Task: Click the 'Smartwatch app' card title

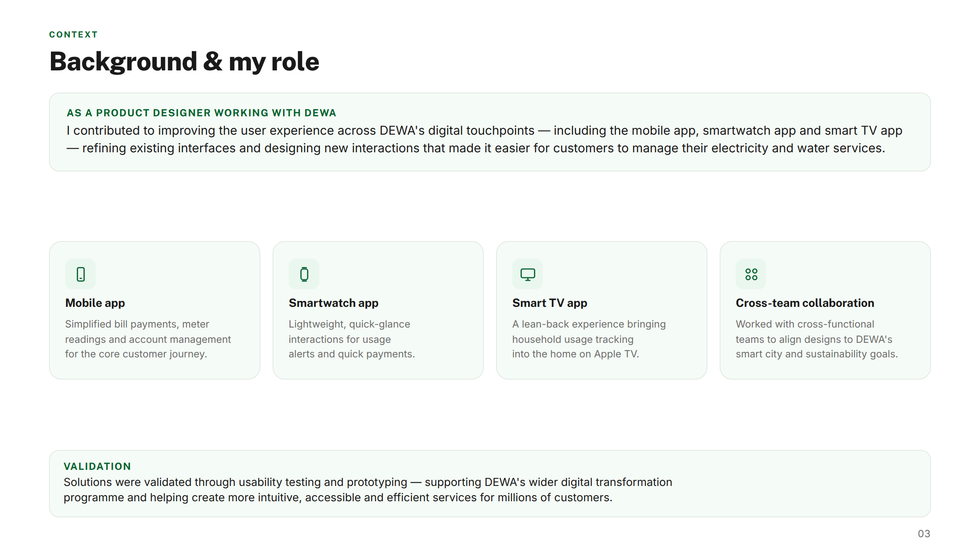Action: click(333, 303)
